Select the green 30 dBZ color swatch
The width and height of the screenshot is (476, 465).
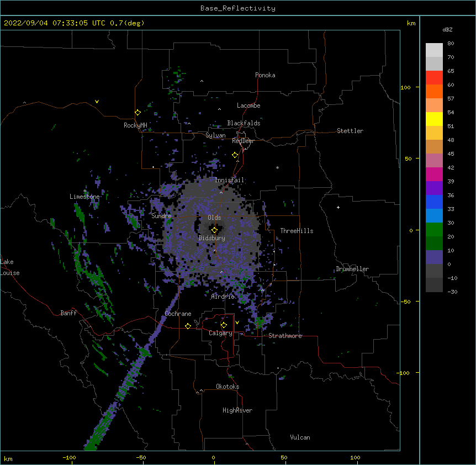(x=434, y=230)
